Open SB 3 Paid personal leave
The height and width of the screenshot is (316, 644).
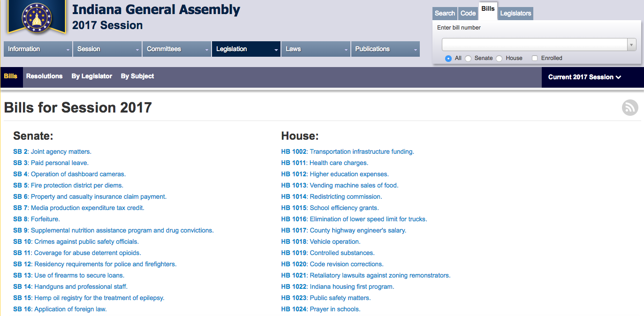[51, 163]
